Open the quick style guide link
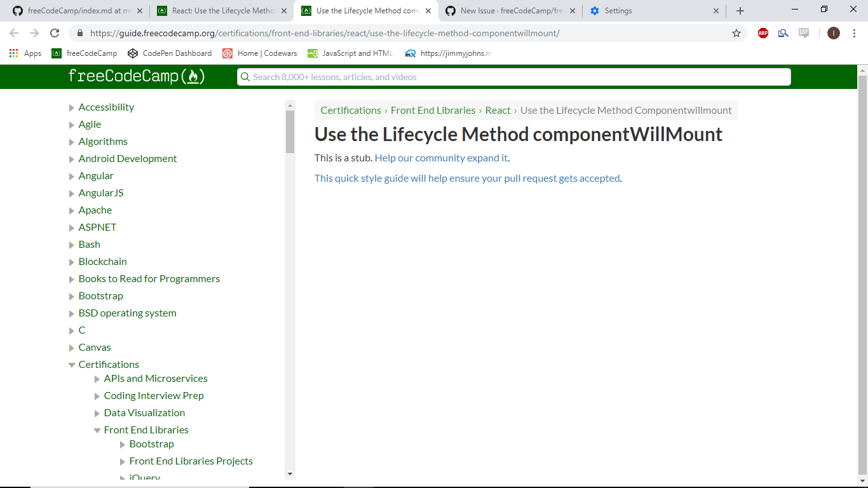868x488 pixels. click(466, 178)
